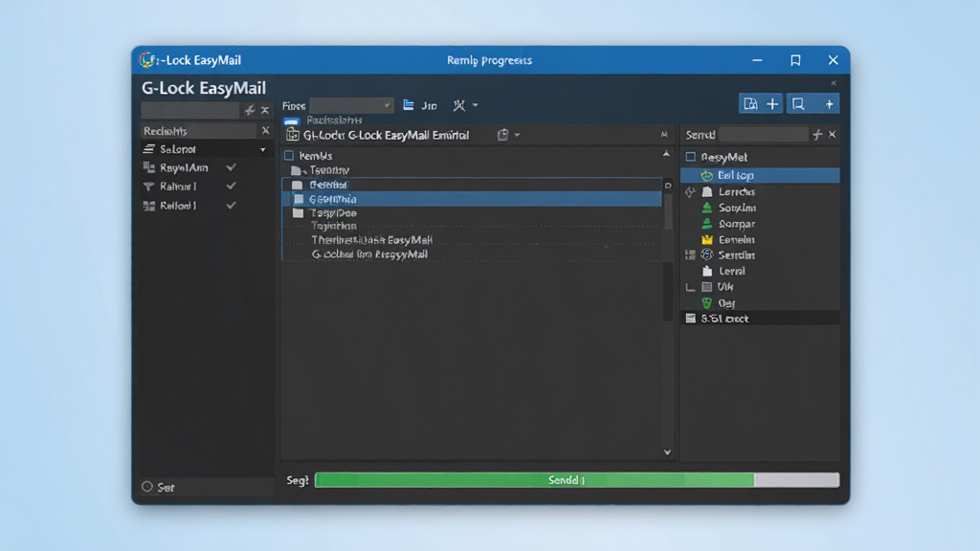Click the Ralford I item in left panel
The width and height of the screenshot is (980, 551).
click(178, 206)
